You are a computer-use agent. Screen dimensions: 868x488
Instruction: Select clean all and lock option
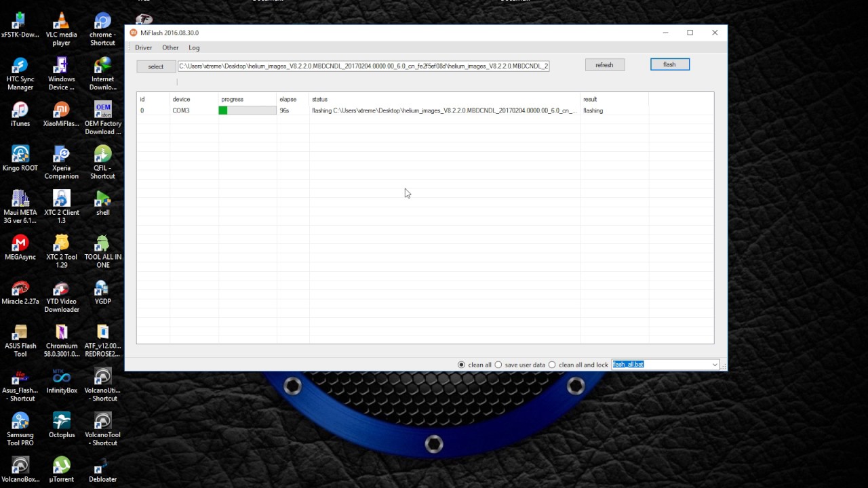click(x=552, y=365)
